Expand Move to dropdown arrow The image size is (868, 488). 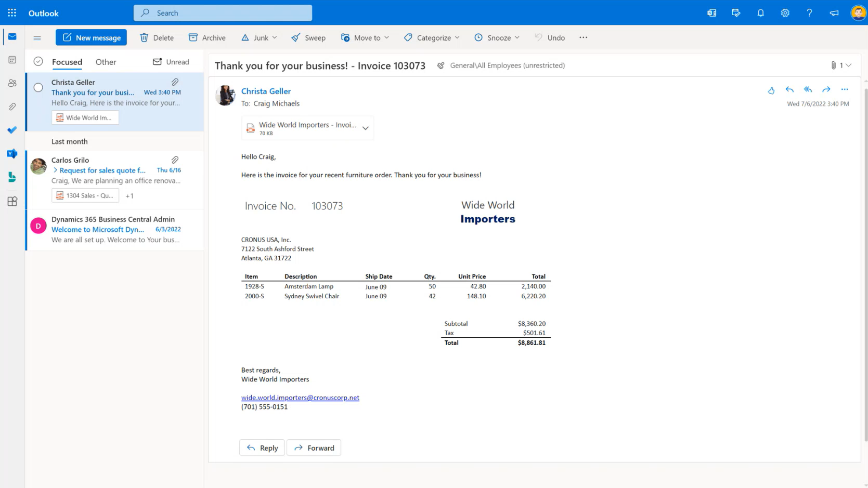coord(386,37)
